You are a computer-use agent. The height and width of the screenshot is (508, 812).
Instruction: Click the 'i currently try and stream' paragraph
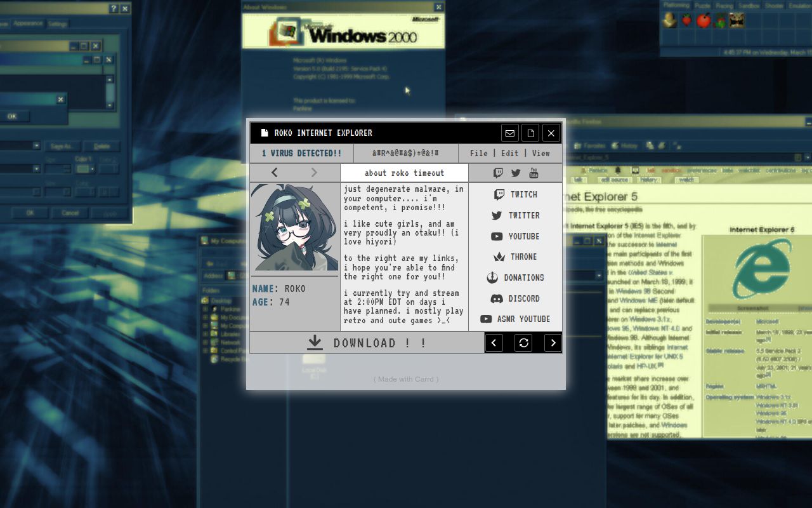(403, 307)
